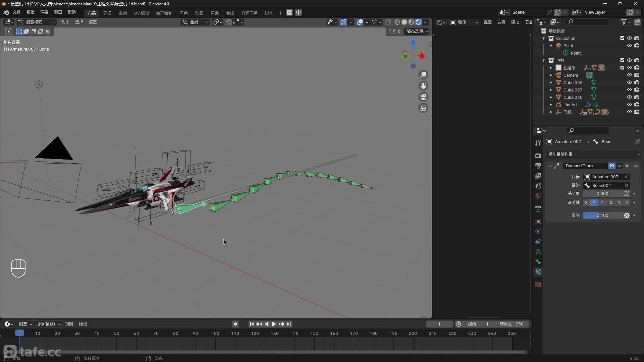Open the 抠像(插帧) keying dropdown
Viewport: 644px width, 362px height.
[48, 324]
